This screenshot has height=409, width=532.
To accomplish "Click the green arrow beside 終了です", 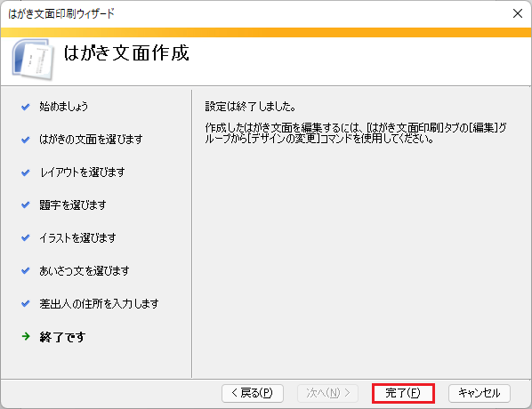I will tap(26, 336).
